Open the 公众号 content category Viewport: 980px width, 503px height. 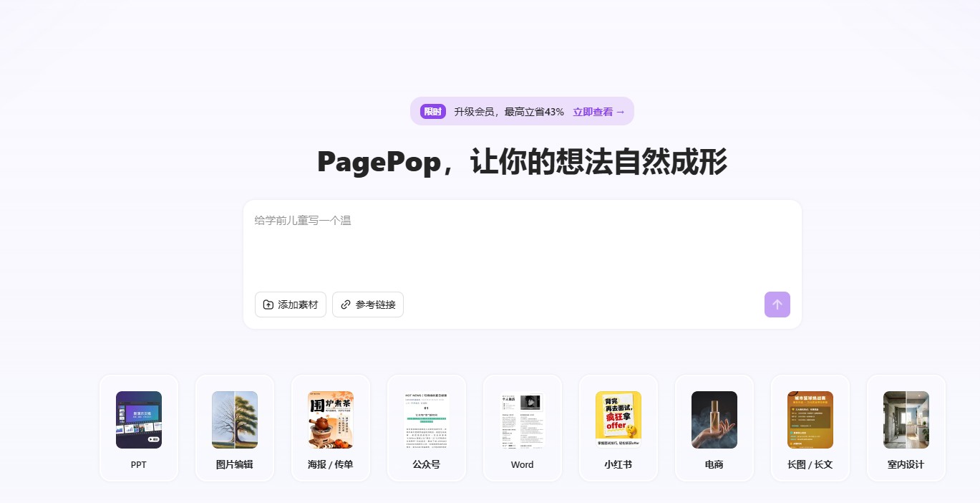pos(427,428)
